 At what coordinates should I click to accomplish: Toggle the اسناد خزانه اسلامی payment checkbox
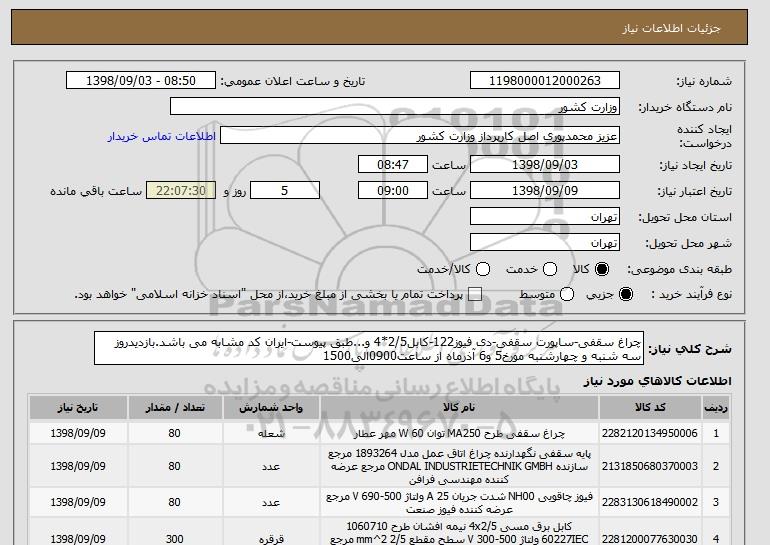(475, 294)
